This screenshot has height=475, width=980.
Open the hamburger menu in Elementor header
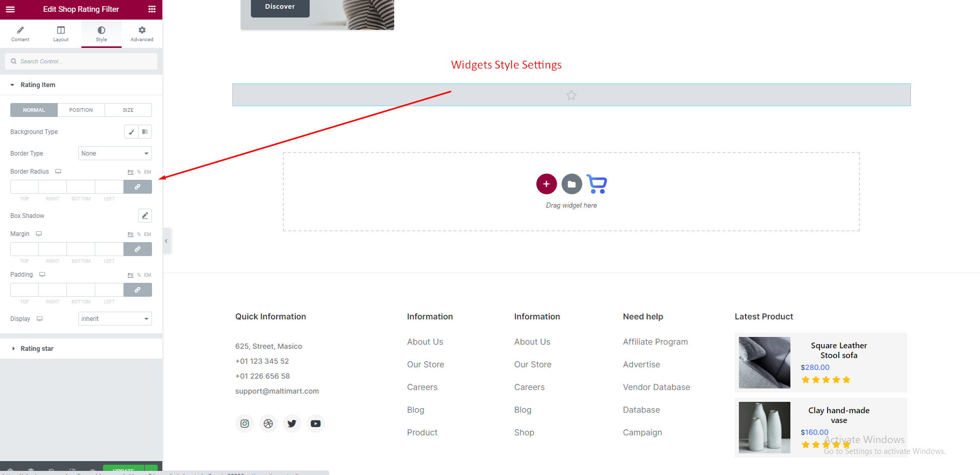click(10, 9)
